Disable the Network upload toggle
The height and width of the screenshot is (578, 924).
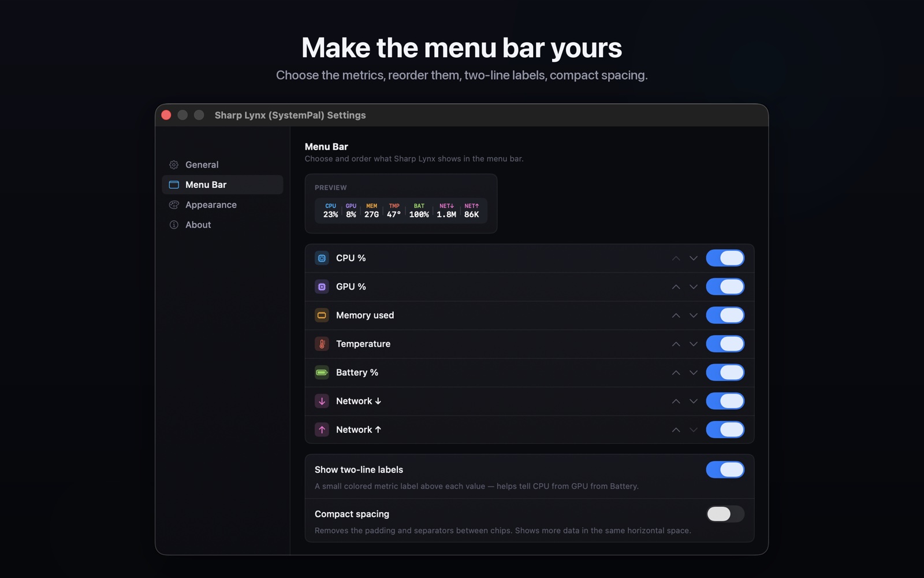click(x=725, y=430)
